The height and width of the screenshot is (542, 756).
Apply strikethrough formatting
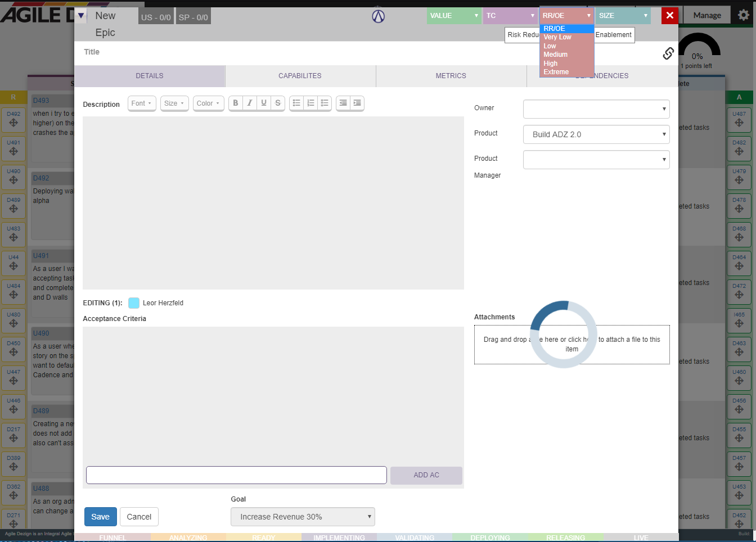278,103
